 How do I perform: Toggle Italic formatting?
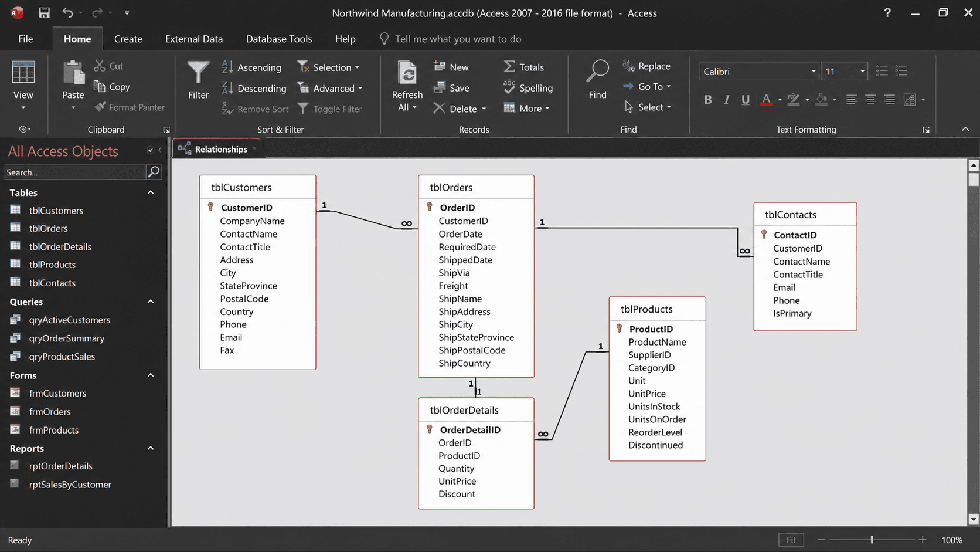point(727,100)
